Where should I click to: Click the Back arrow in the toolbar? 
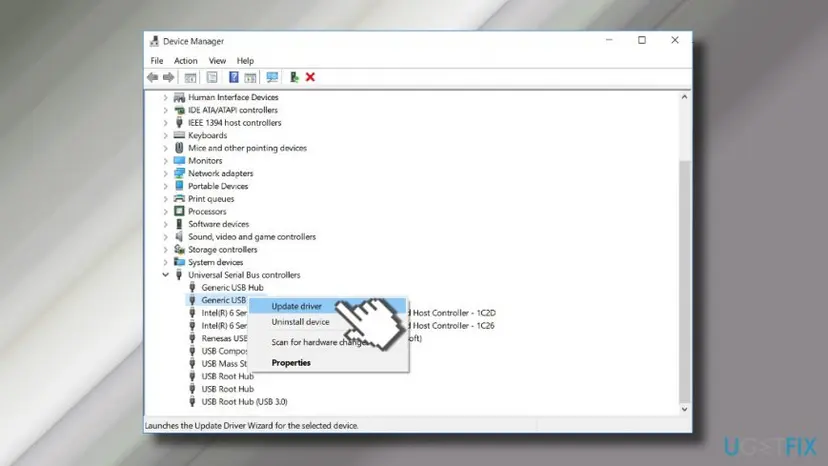click(x=153, y=78)
